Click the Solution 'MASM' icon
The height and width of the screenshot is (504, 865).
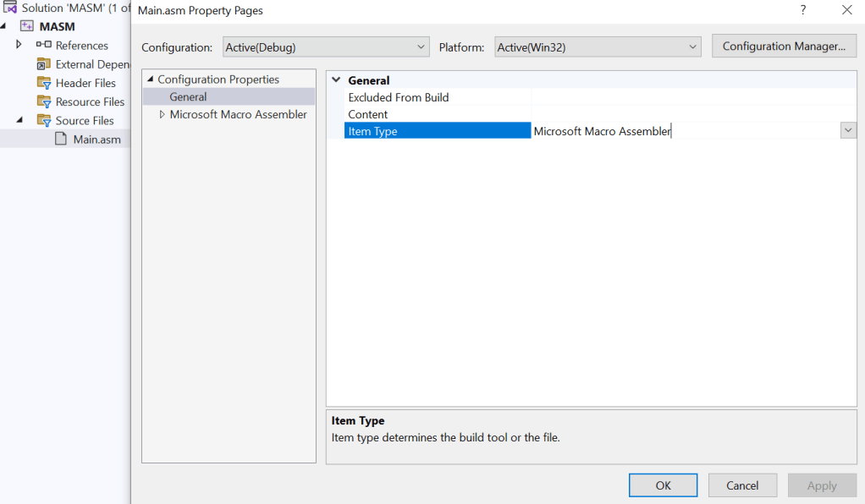click(10, 8)
